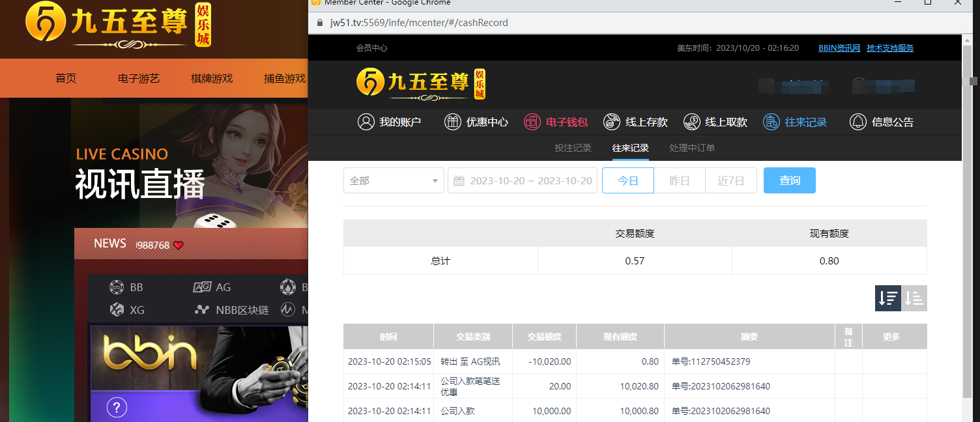
Task: Choose the 昨日 date filter
Action: coord(679,180)
